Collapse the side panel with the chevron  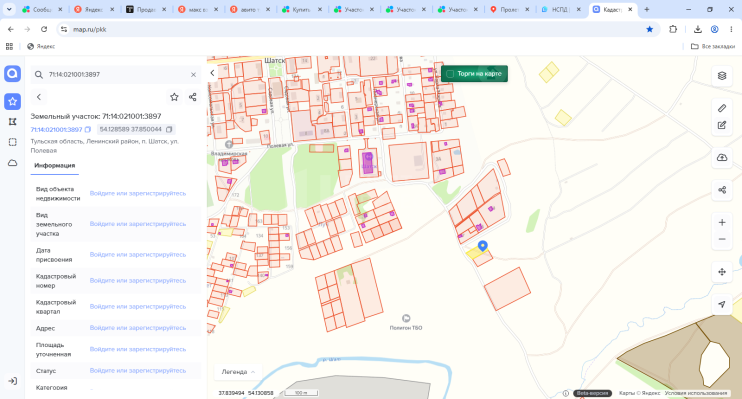point(212,73)
